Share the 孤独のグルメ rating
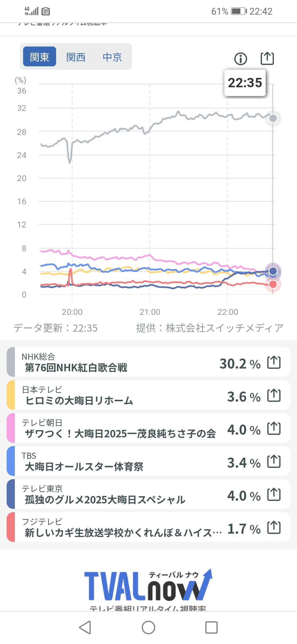 coord(274,494)
